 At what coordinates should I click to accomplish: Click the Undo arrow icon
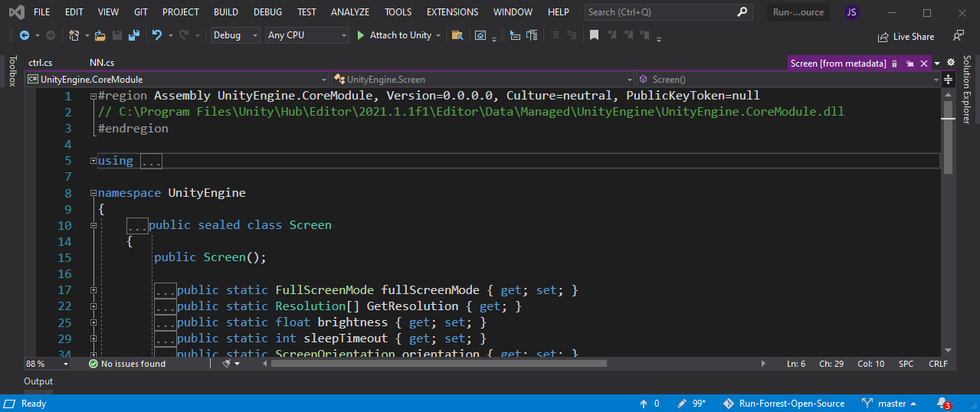click(x=157, y=35)
